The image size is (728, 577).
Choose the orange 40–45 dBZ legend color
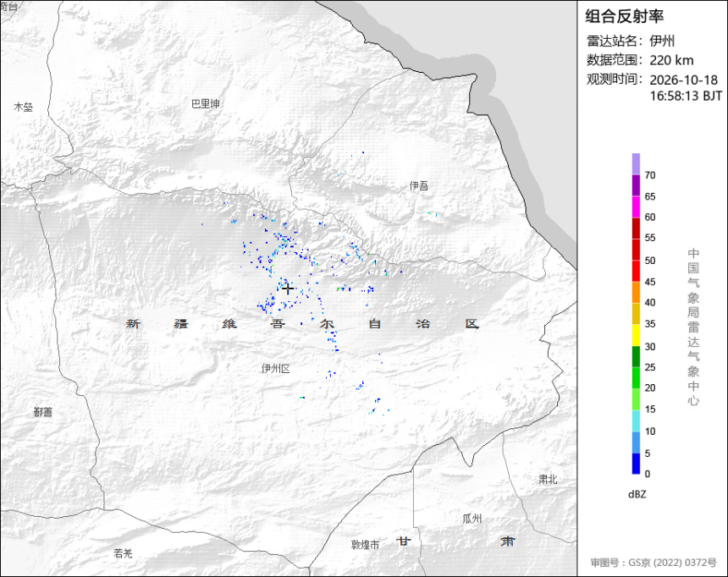tap(636, 293)
